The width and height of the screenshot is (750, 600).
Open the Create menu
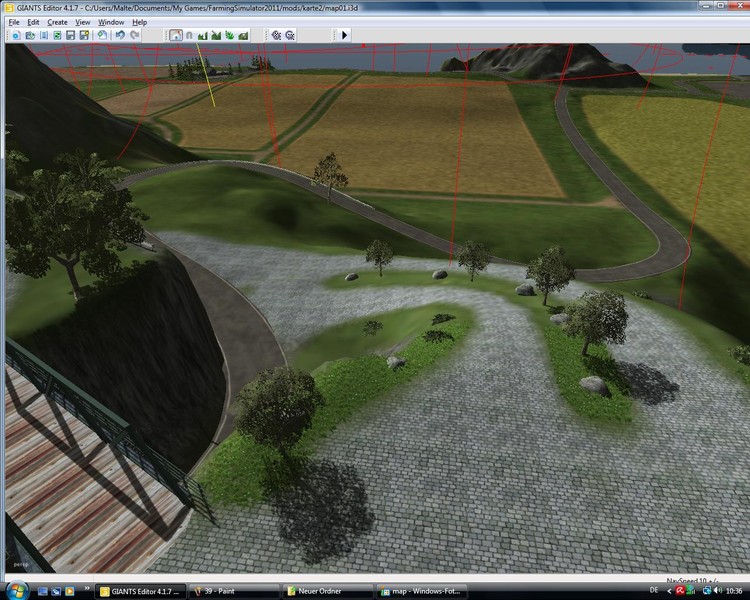click(x=57, y=22)
